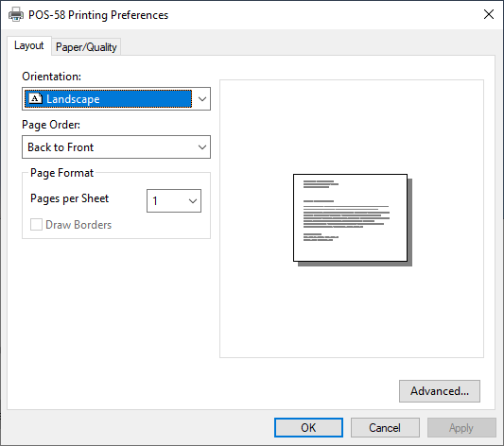Click the POS-58 Printing Preferences title
Screen dimensions: 504x446
click(x=98, y=15)
